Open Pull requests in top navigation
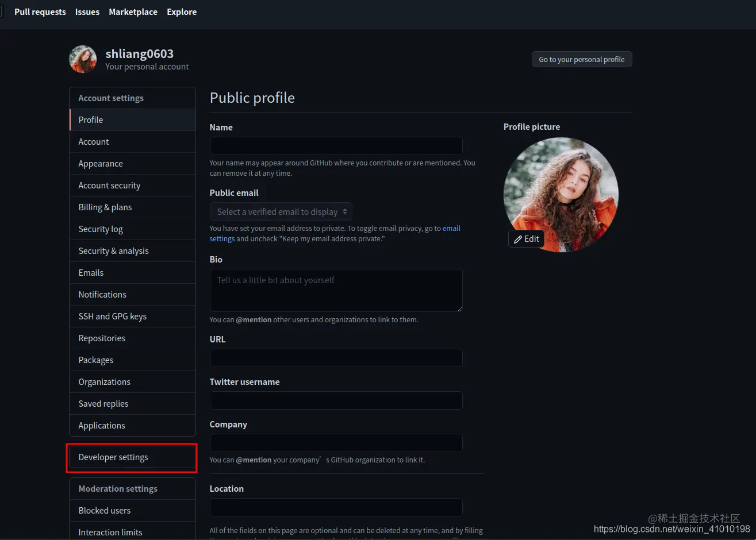Viewport: 756px width, 540px height. coord(40,11)
